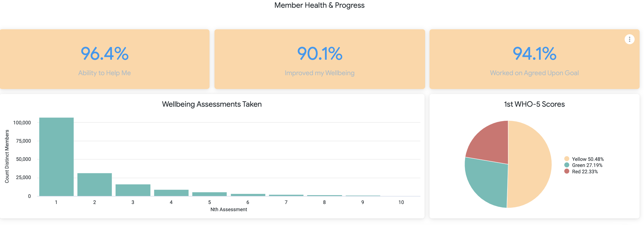Click the Nth Assessment axis label
The width and height of the screenshot is (644, 225).
(x=229, y=210)
